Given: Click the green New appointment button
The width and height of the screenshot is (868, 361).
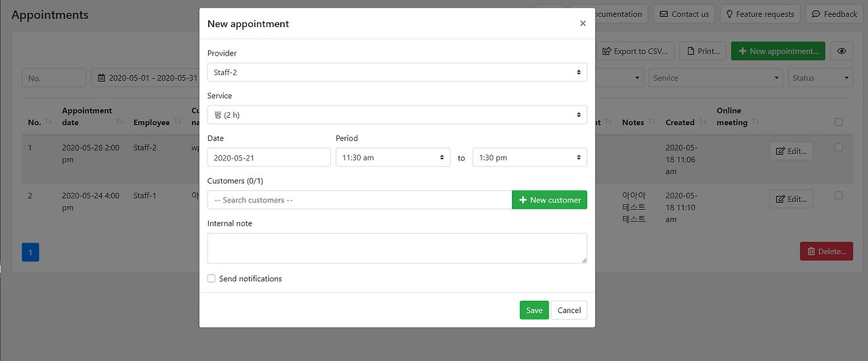Looking at the screenshot, I should [778, 51].
